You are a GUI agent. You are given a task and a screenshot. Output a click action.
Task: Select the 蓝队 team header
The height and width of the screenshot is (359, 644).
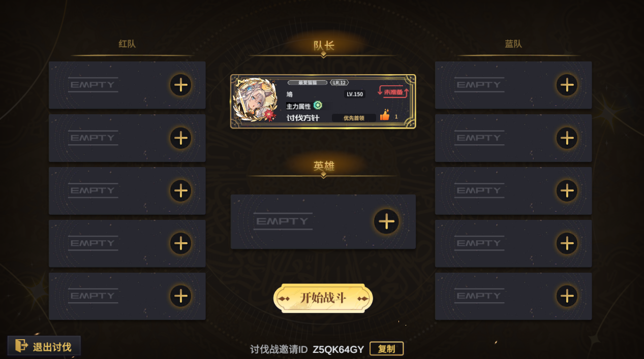click(513, 44)
